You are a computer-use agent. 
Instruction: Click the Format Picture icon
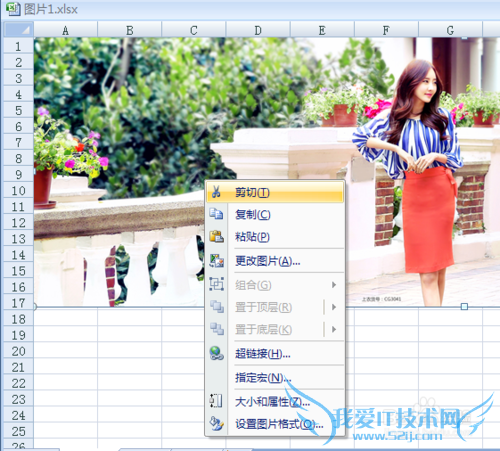click(216, 423)
